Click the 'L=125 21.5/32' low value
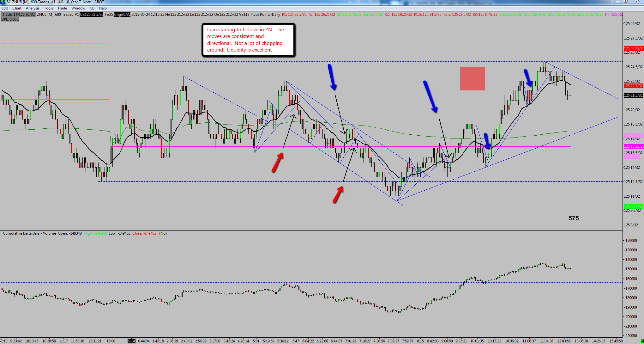 (x=202, y=15)
